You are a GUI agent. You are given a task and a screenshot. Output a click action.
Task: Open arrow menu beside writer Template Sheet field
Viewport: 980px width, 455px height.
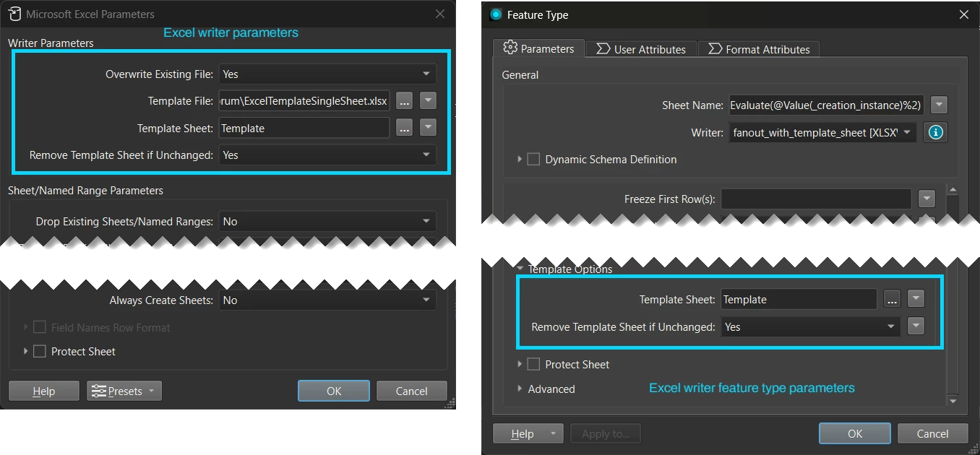click(x=429, y=128)
